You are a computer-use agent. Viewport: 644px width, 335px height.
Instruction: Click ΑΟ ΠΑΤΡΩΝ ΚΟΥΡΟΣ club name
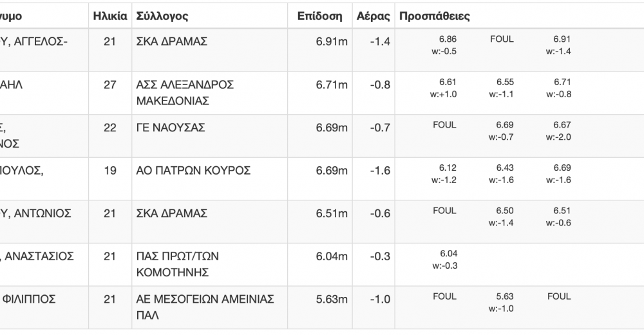coord(193,171)
